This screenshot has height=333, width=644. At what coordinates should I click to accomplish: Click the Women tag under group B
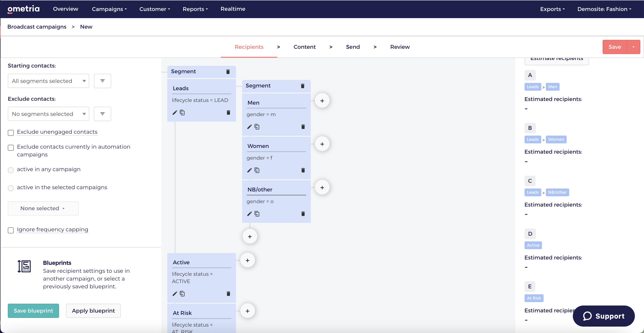(556, 140)
